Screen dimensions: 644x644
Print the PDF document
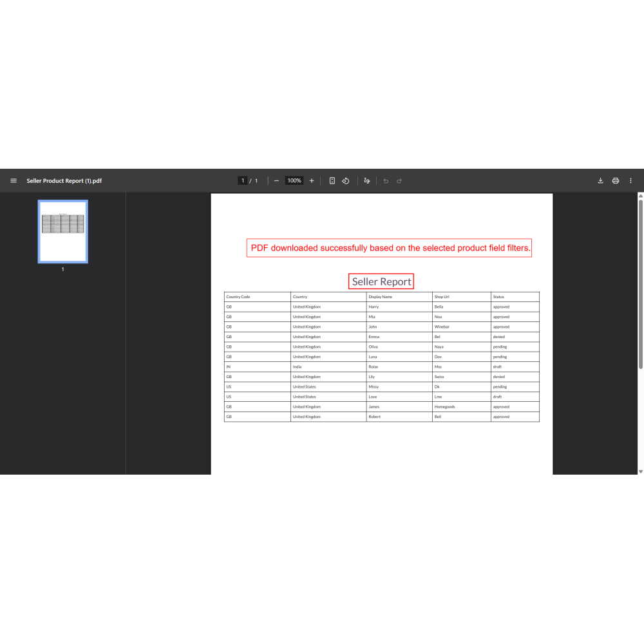coord(616,181)
